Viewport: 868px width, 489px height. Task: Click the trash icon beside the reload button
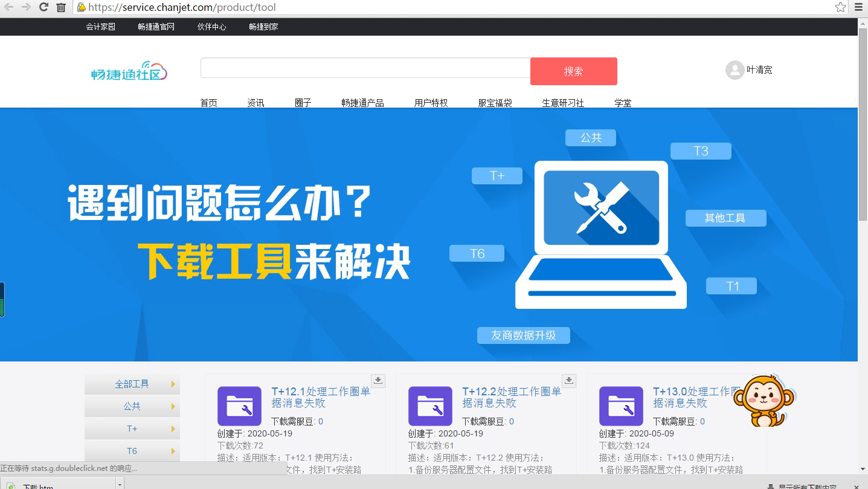(61, 8)
